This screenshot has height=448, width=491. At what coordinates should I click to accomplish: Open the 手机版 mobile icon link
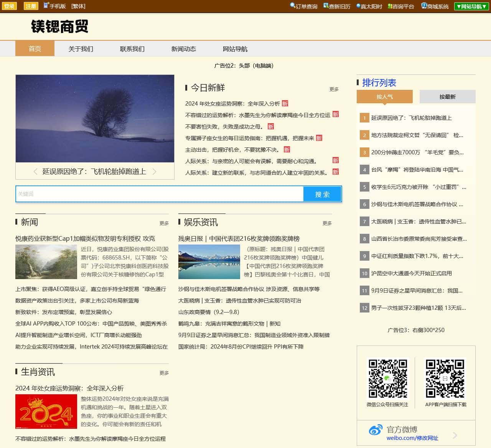[46, 6]
